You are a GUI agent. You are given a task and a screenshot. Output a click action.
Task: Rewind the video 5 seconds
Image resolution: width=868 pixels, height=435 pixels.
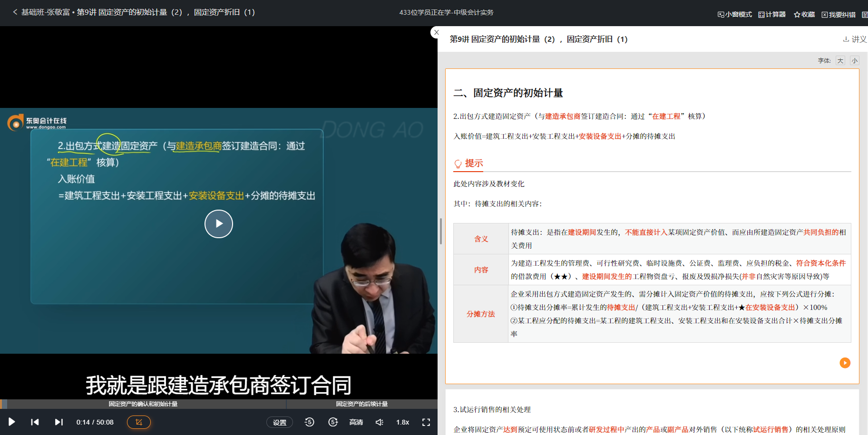click(x=309, y=422)
